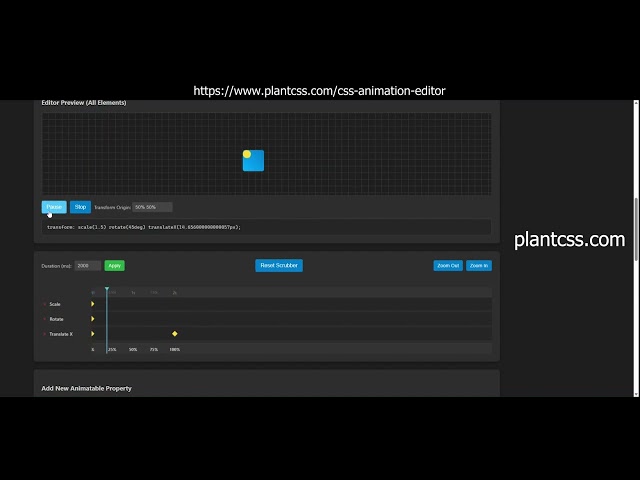This screenshot has height=480, width=640.
Task: Remove the Rotate property row
Action: pos(44,319)
